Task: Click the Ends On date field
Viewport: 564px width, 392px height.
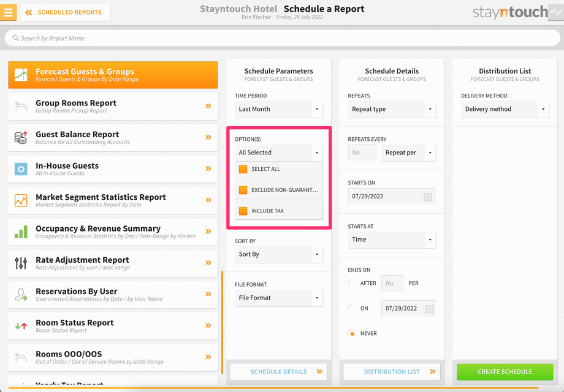Action: [x=409, y=308]
